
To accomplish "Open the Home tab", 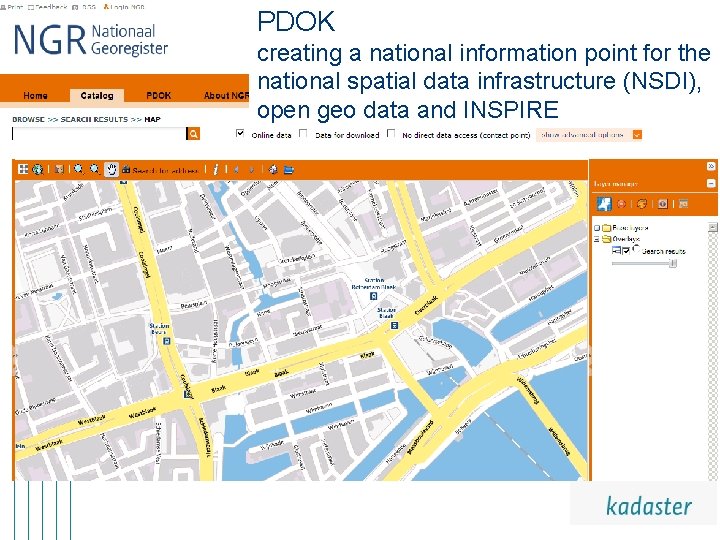I will (x=35, y=95).
